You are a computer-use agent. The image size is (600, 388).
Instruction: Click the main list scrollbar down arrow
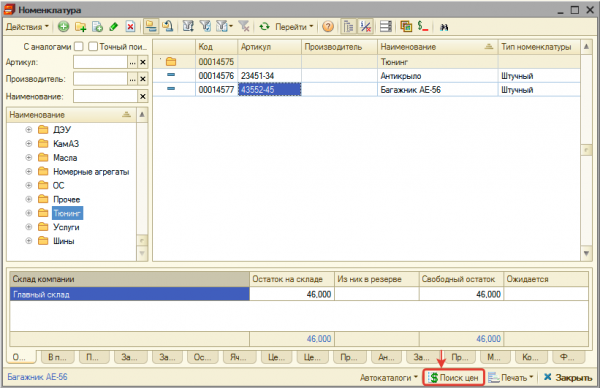point(586,253)
